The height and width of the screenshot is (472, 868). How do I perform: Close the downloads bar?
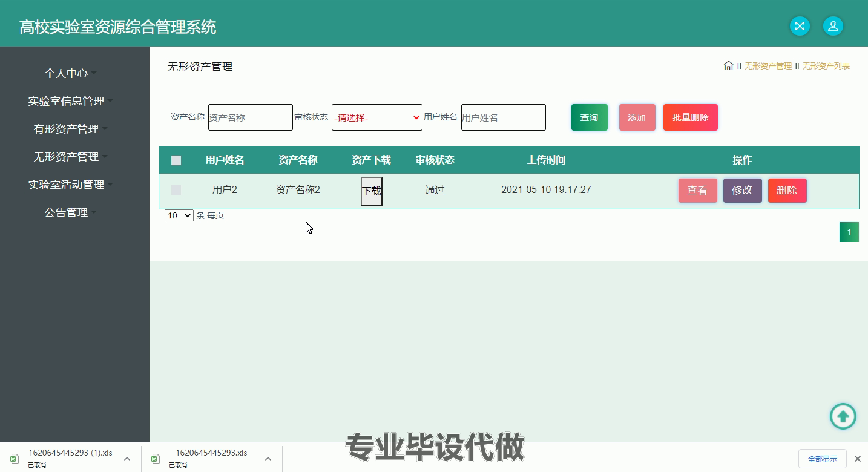tap(857, 459)
